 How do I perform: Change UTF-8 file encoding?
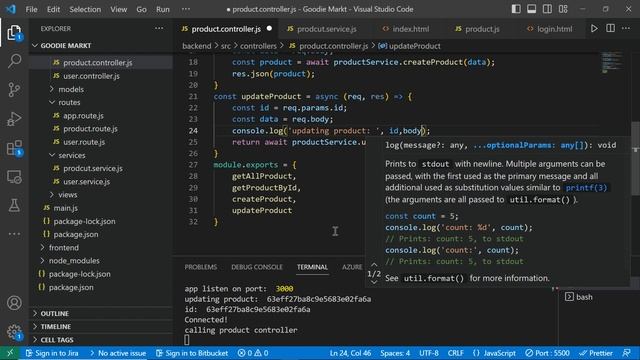pyautogui.click(x=429, y=353)
